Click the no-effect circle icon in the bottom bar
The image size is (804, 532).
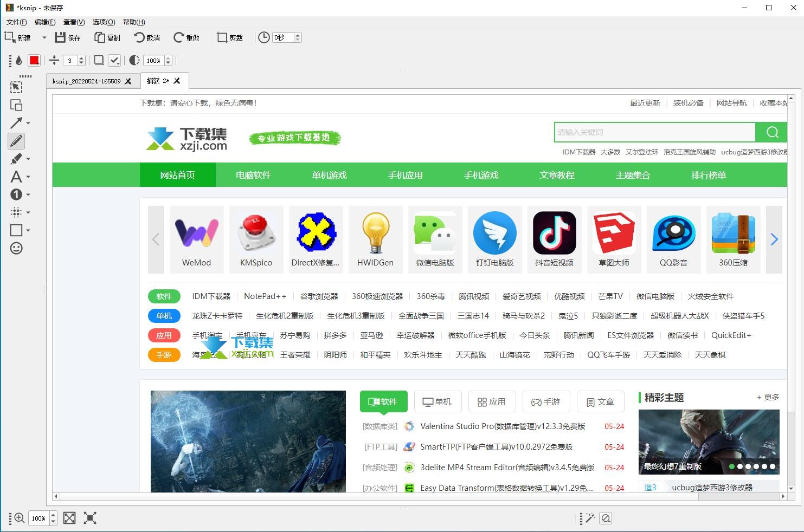point(606,518)
